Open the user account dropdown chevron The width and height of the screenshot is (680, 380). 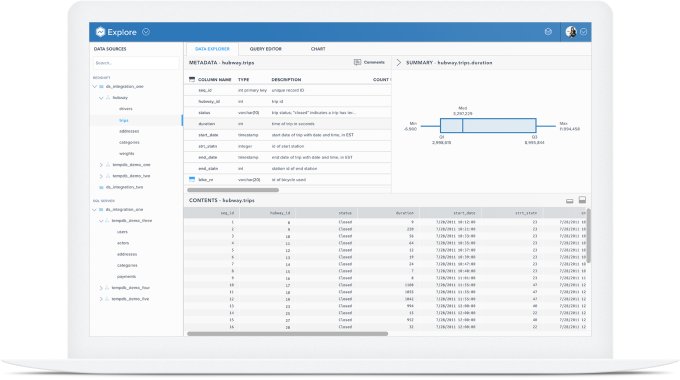(x=584, y=32)
